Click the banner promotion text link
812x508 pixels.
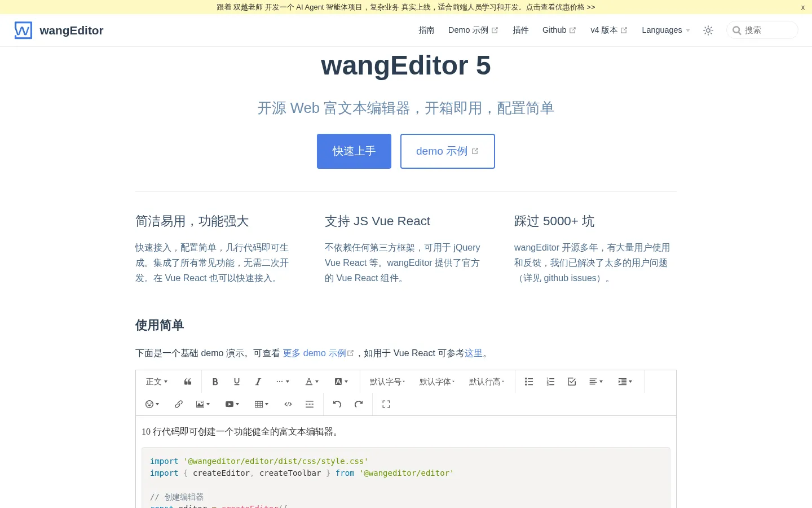pyautogui.click(x=406, y=7)
